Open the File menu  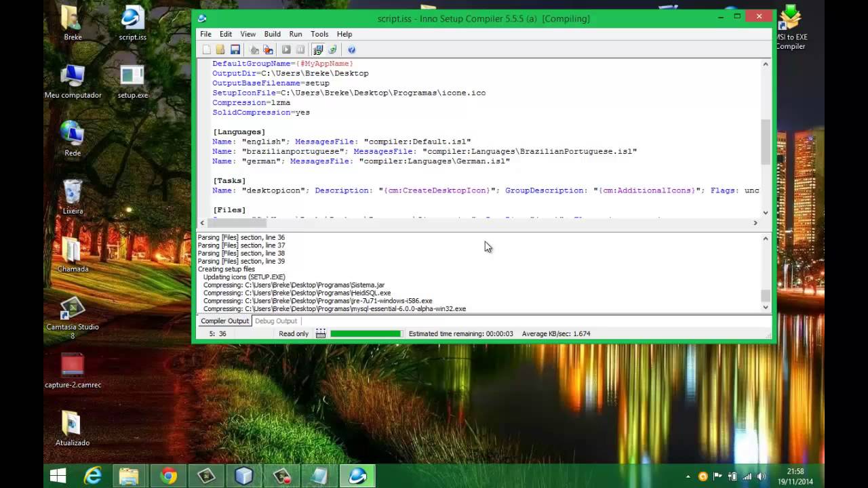205,34
